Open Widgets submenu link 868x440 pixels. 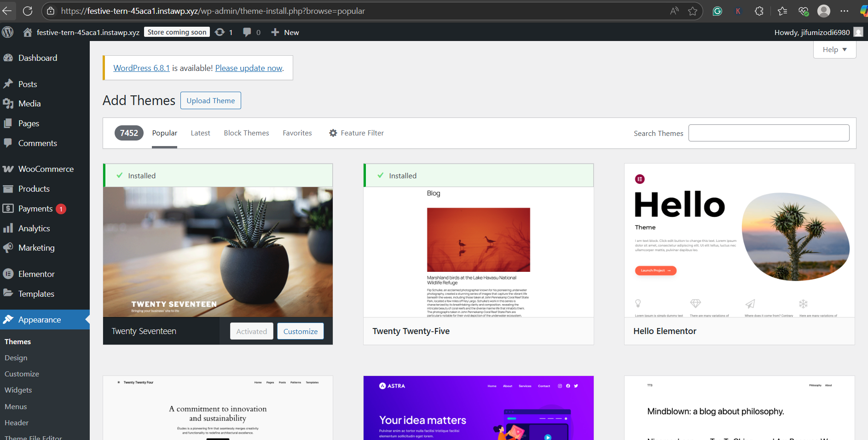[x=18, y=390]
